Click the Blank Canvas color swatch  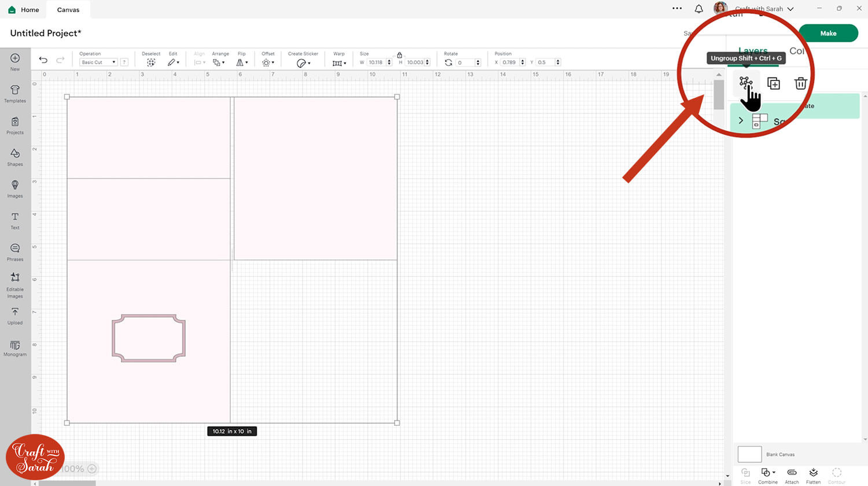pos(749,454)
